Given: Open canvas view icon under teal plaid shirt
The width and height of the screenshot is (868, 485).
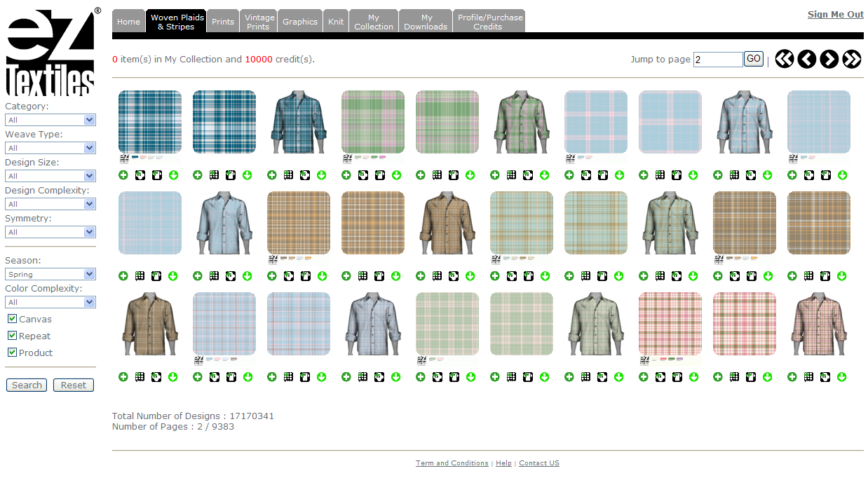Looking at the screenshot, I should coord(305,175).
